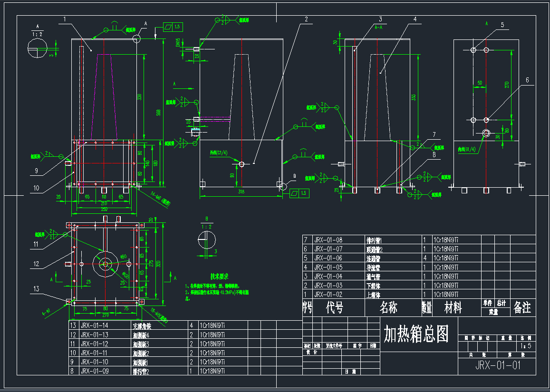Select detail A 1:2 circle view
This screenshot has width=550, height=392.
pyautogui.click(x=38, y=48)
